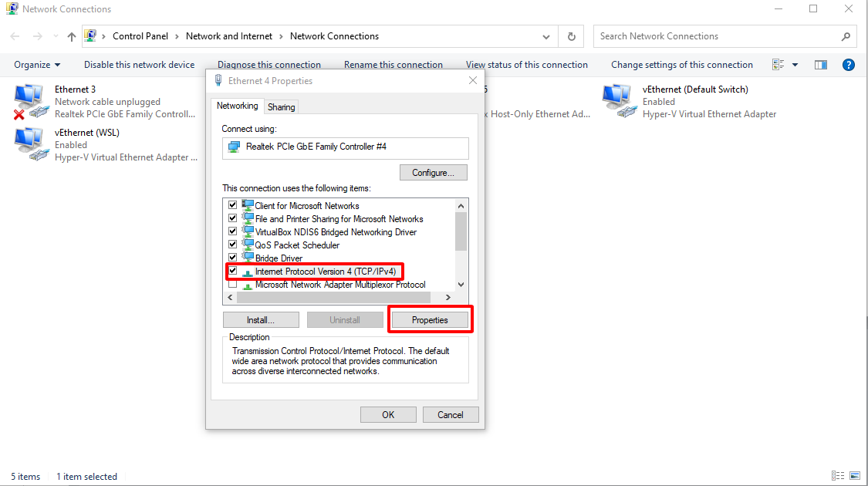Image resolution: width=868 pixels, height=486 pixels.
Task: Refresh the Network Connections address bar
Action: (x=571, y=36)
